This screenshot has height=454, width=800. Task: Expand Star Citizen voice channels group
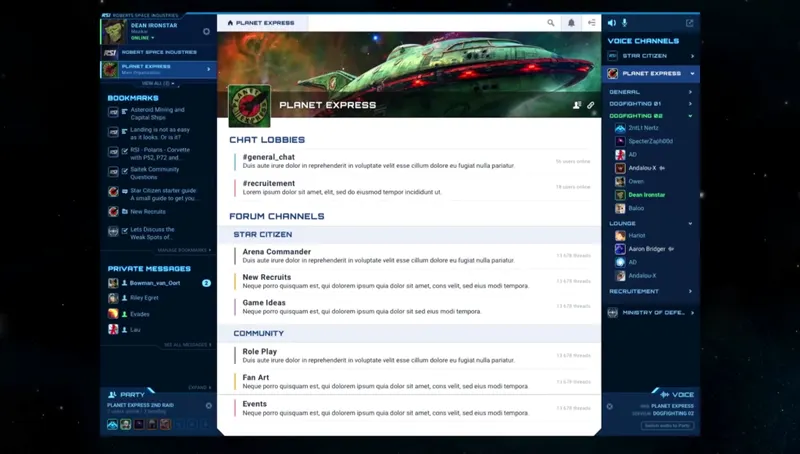[690, 56]
